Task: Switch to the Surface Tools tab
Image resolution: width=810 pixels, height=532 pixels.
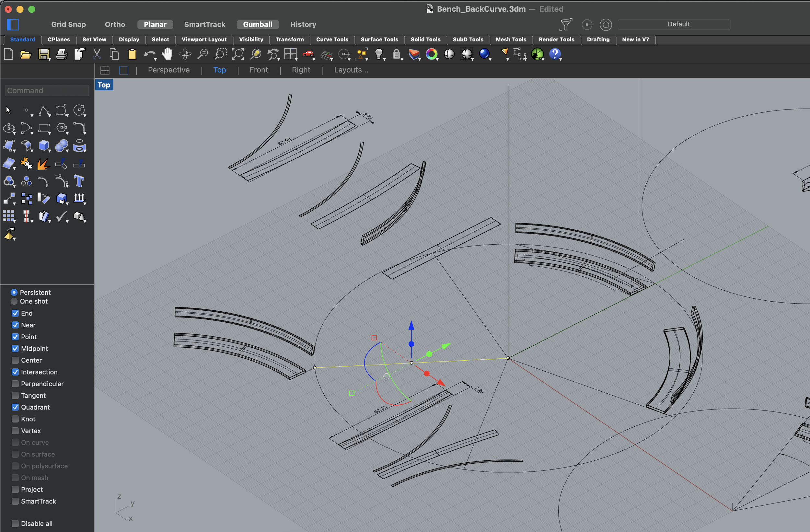Action: [379, 40]
